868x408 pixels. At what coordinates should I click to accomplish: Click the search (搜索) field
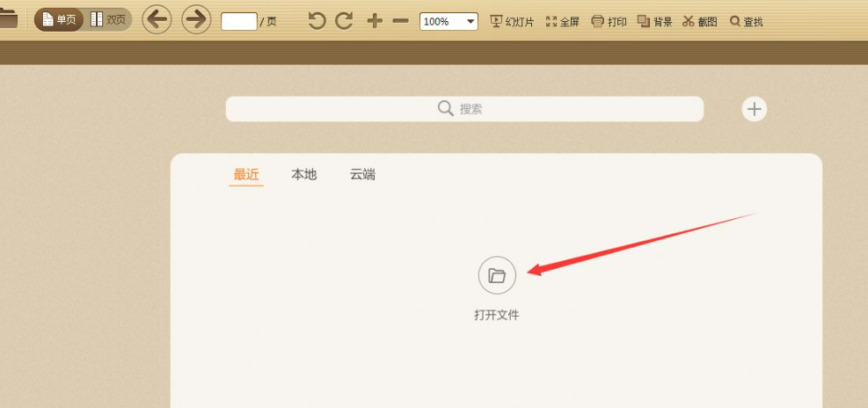(464, 109)
